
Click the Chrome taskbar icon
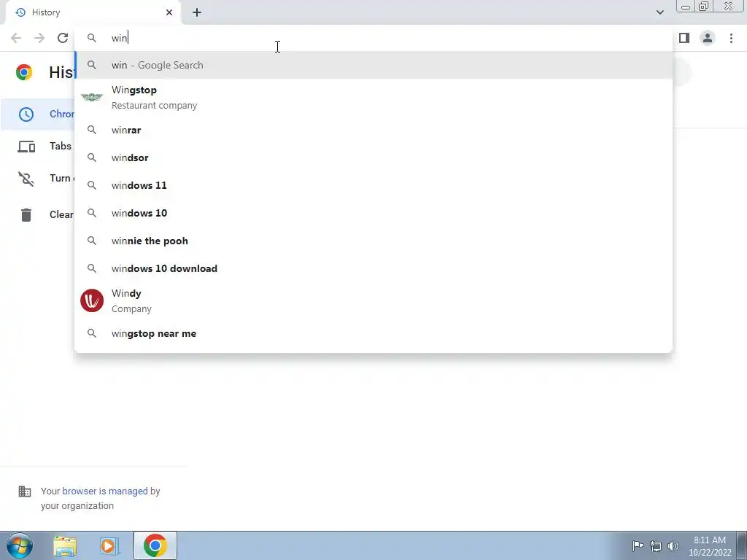click(x=155, y=545)
